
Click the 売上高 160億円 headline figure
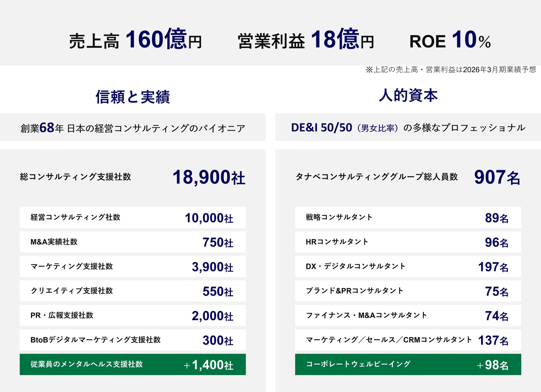135,40
